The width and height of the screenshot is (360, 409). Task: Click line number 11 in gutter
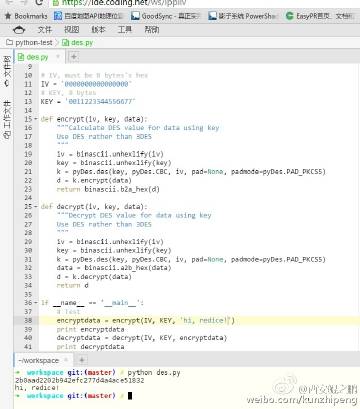[x=28, y=84]
